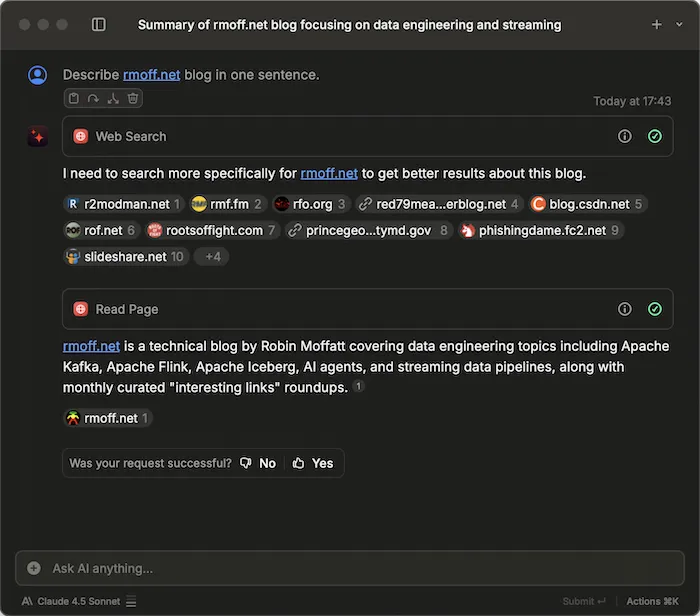Click thumbs down No feedback button
Screen dimensions: 700x616
(x=258, y=463)
